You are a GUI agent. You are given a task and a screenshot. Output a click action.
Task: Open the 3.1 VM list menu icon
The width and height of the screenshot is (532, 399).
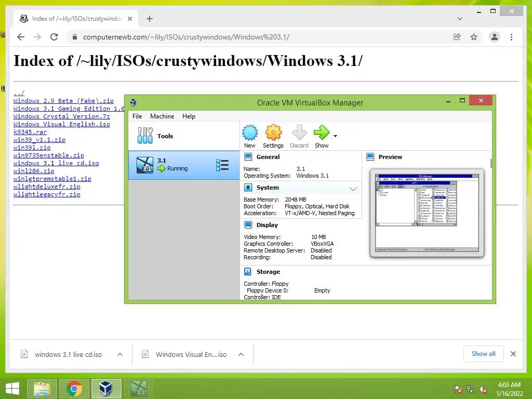click(x=222, y=165)
